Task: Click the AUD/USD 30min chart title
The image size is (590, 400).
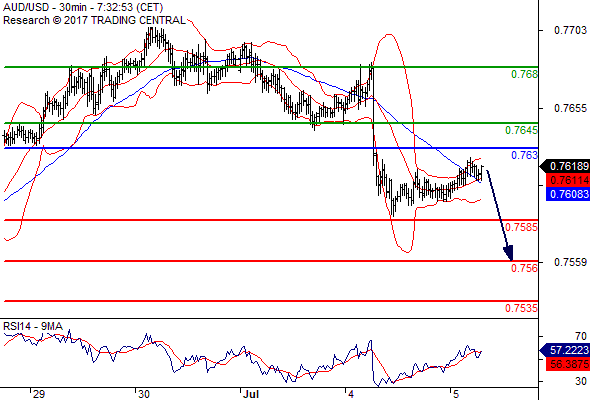Action: click(x=83, y=7)
